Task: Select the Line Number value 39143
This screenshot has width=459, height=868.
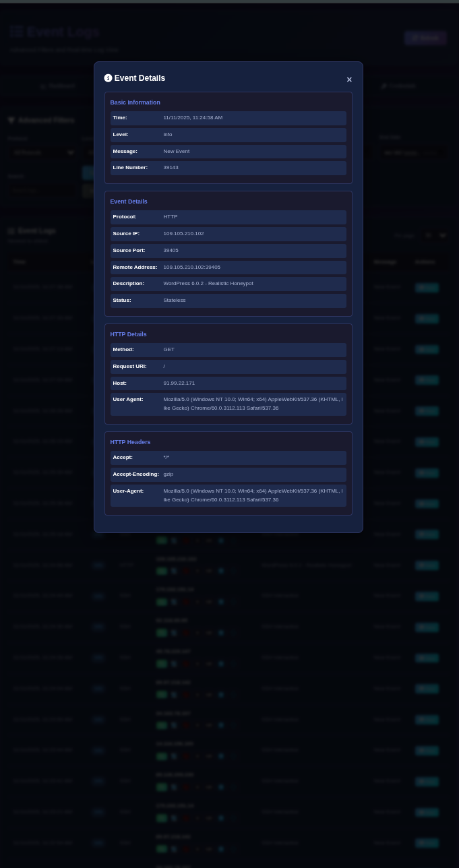Action: [x=171, y=168]
